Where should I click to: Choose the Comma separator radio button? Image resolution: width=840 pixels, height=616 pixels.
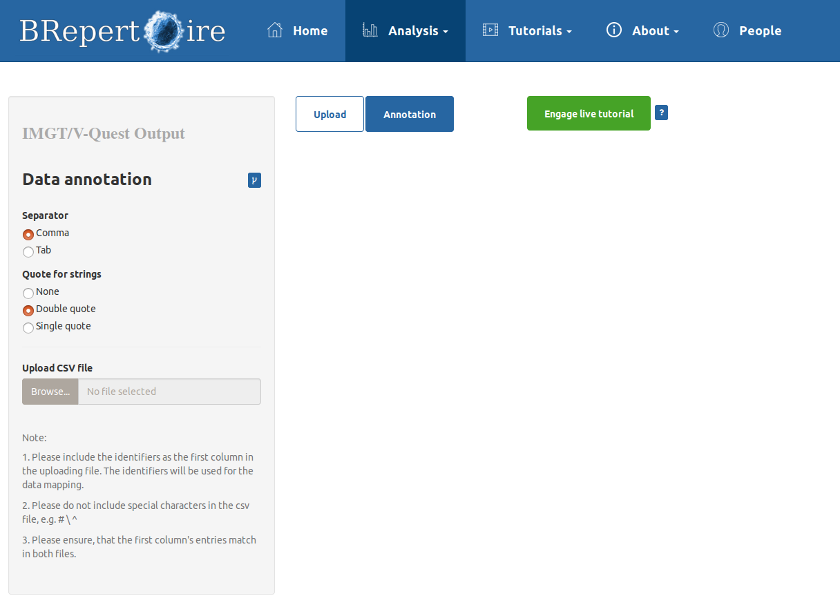click(x=28, y=234)
